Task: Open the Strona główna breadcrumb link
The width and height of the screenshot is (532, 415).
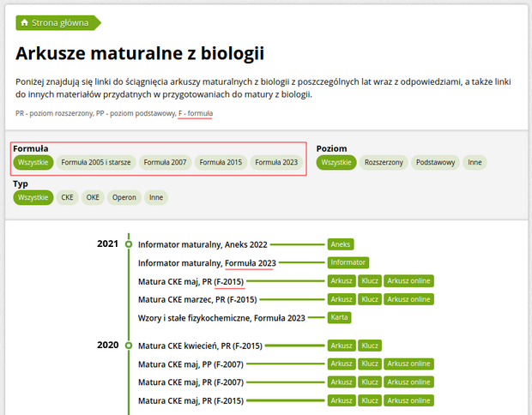Action: (58, 22)
